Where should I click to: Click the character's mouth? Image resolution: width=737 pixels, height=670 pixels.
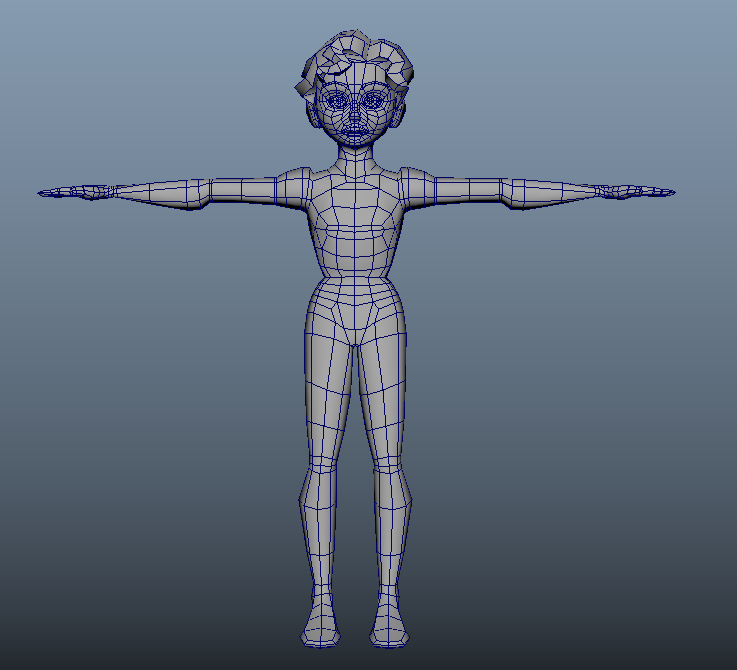click(x=355, y=129)
